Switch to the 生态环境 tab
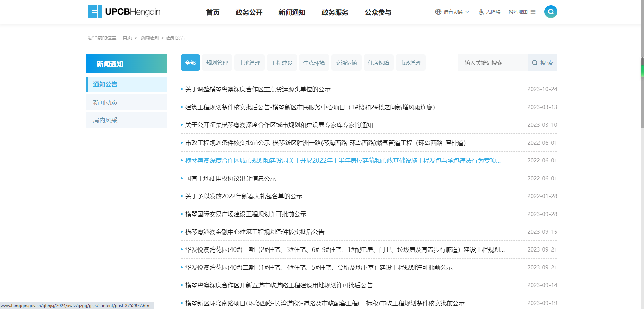This screenshot has height=309, width=644. point(314,63)
